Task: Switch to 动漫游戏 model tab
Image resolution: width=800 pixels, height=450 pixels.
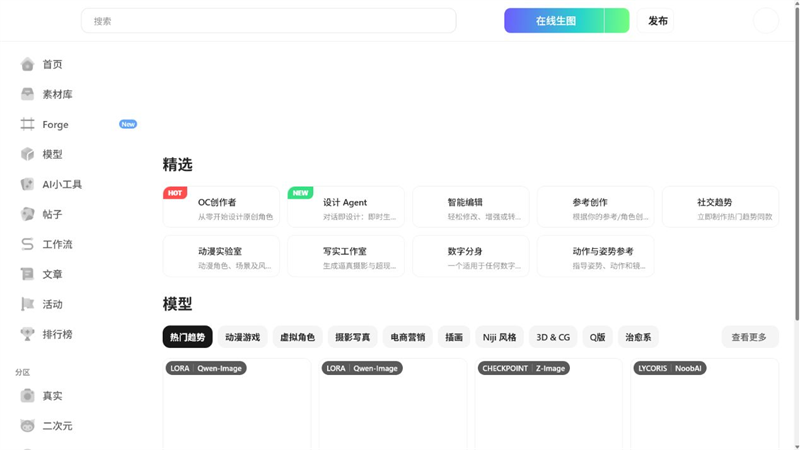Action: 242,337
